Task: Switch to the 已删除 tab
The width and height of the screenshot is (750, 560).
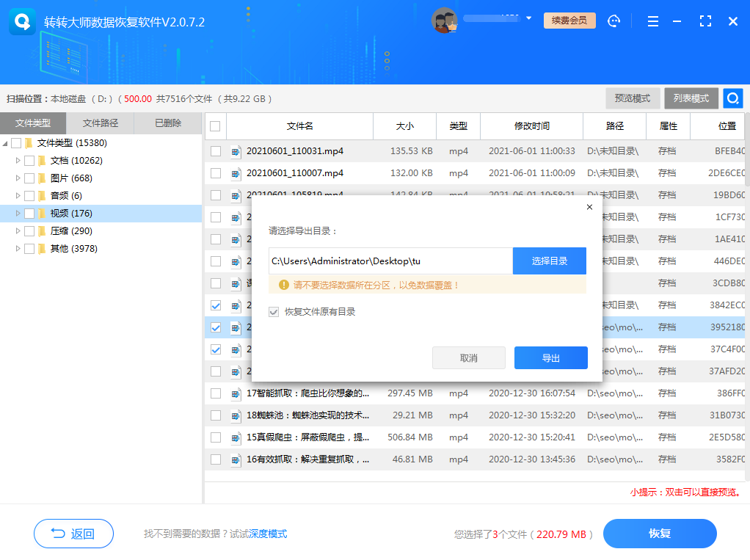Action: [171, 123]
